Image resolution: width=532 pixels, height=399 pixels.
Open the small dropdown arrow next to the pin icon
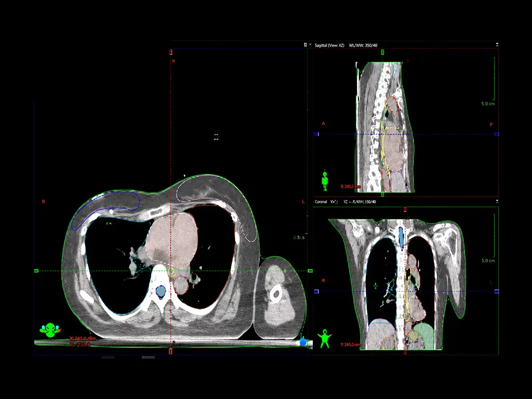pyautogui.click(x=310, y=45)
